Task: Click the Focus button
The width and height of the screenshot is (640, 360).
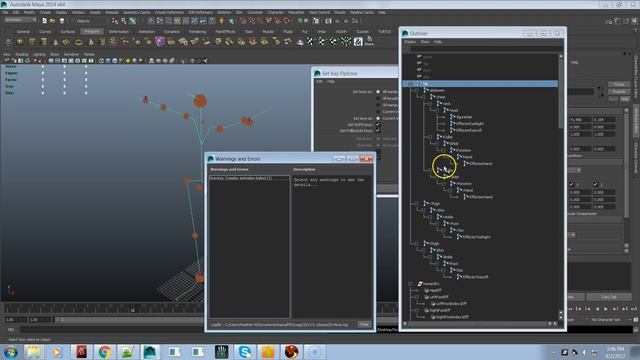Action: (619, 84)
